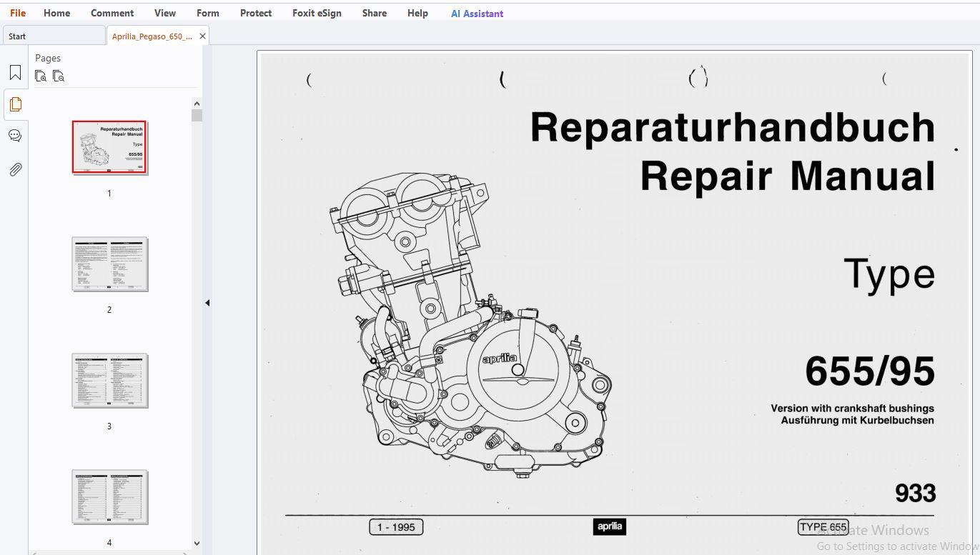Click the Pages panel scrollbar thumb
980x555 pixels.
tap(197, 116)
